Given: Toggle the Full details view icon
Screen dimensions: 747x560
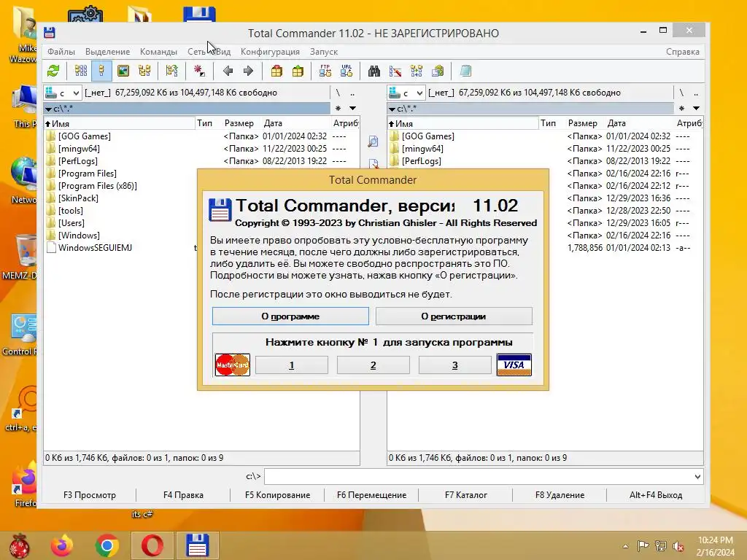Looking at the screenshot, I should tap(101, 71).
